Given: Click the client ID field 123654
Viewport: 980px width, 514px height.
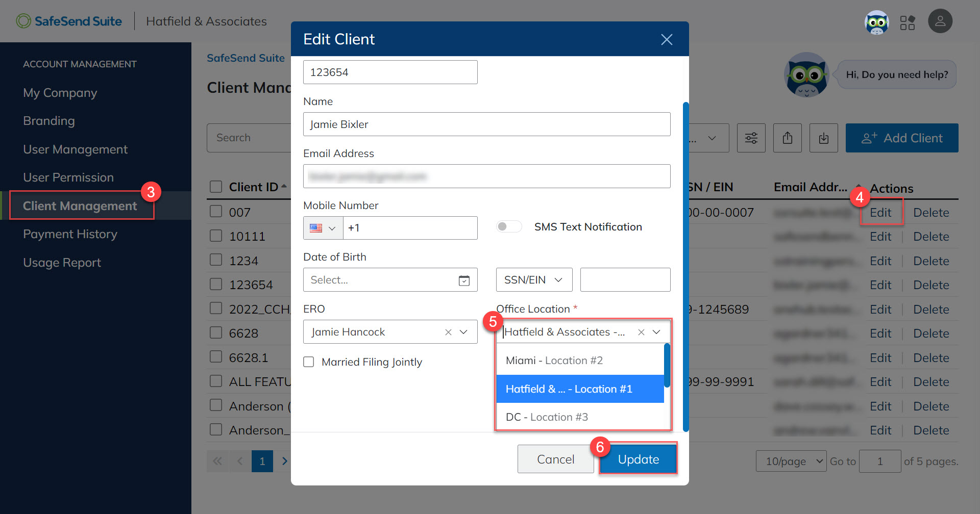Looking at the screenshot, I should [390, 72].
